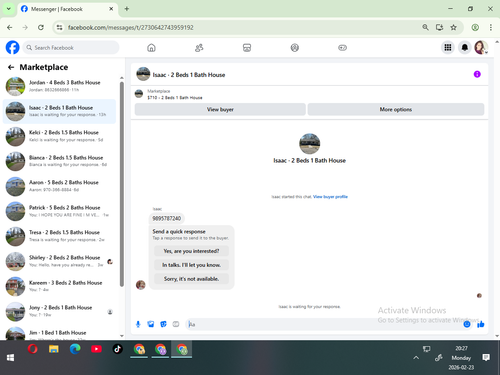Open the Marketplace icon in top navigation
This screenshot has width=500, height=375.
(x=247, y=48)
